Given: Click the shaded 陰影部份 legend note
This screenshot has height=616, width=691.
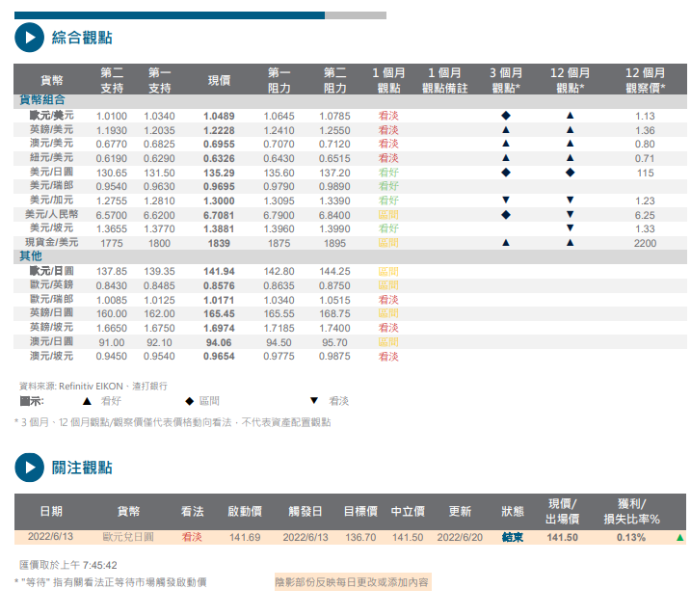Looking at the screenshot, I should pyautogui.click(x=352, y=581).
